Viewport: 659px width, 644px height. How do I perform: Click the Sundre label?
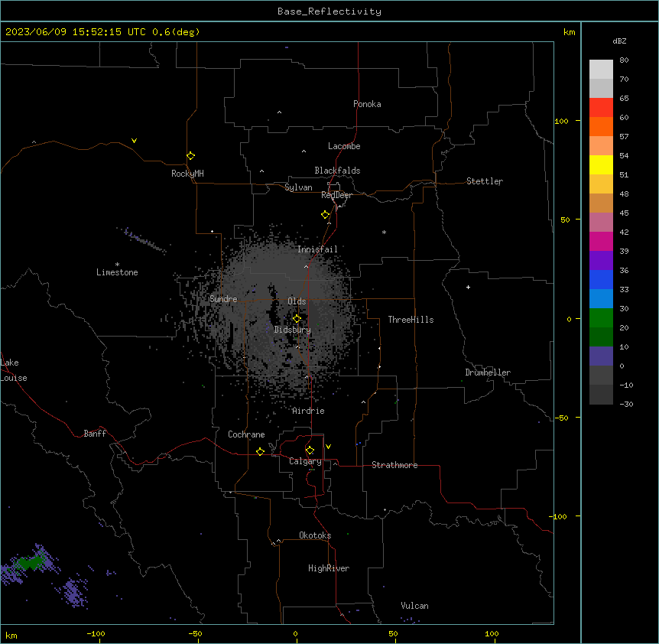tap(223, 299)
